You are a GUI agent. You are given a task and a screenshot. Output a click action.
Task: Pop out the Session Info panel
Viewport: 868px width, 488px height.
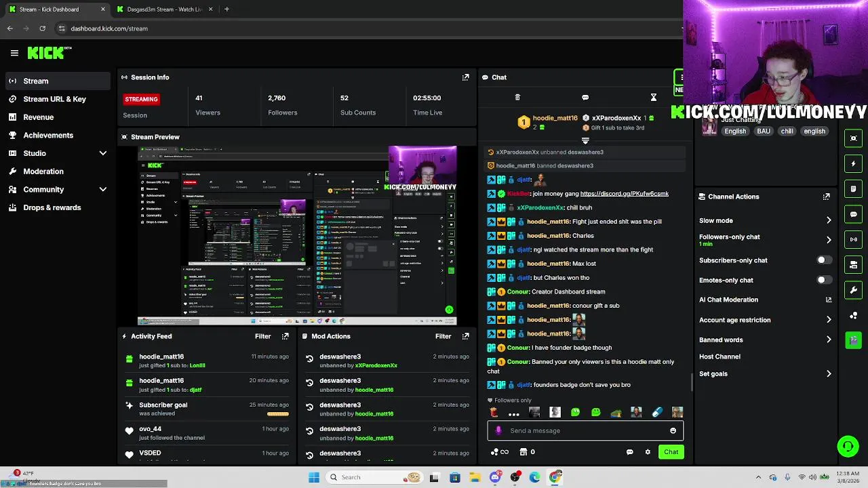465,77
